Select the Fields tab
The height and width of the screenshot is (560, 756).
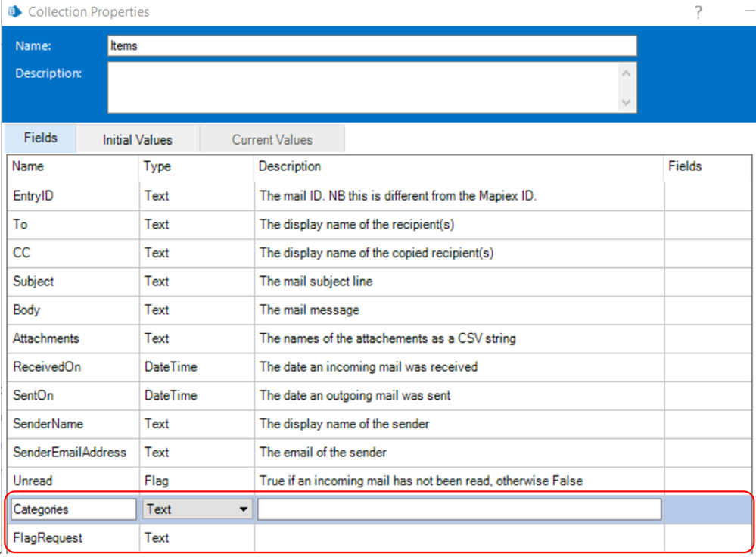41,138
